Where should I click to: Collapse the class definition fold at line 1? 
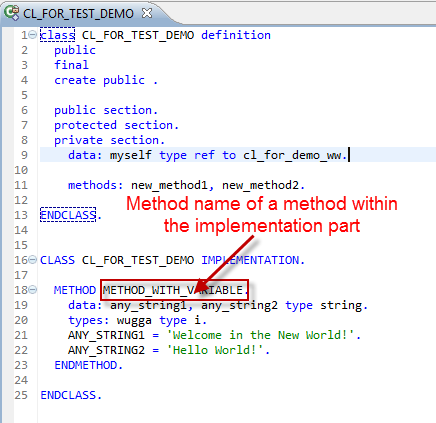point(32,34)
